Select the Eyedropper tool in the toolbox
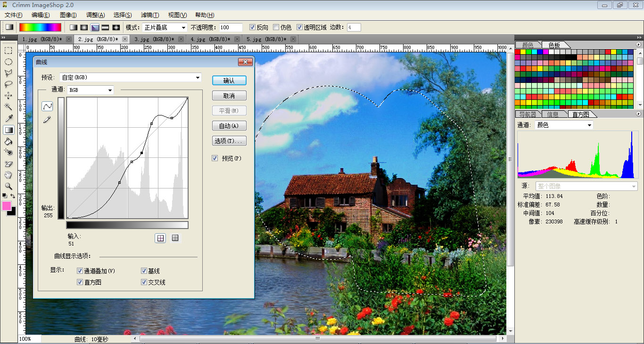The height and width of the screenshot is (344, 644). (8, 118)
